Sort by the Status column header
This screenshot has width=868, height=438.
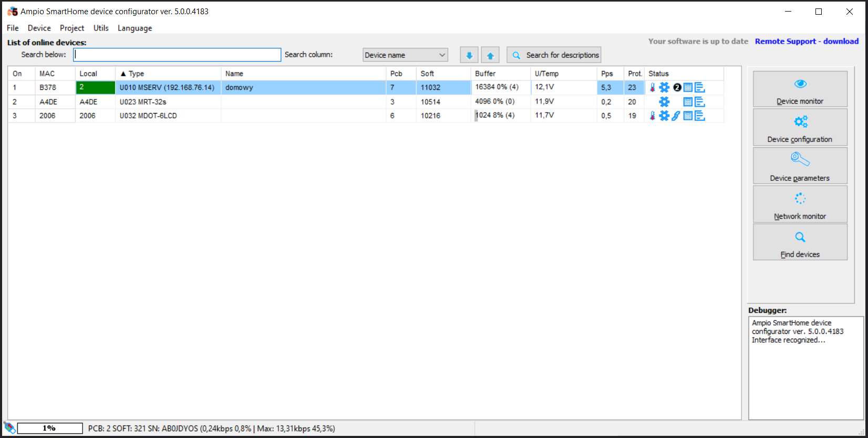coord(684,74)
